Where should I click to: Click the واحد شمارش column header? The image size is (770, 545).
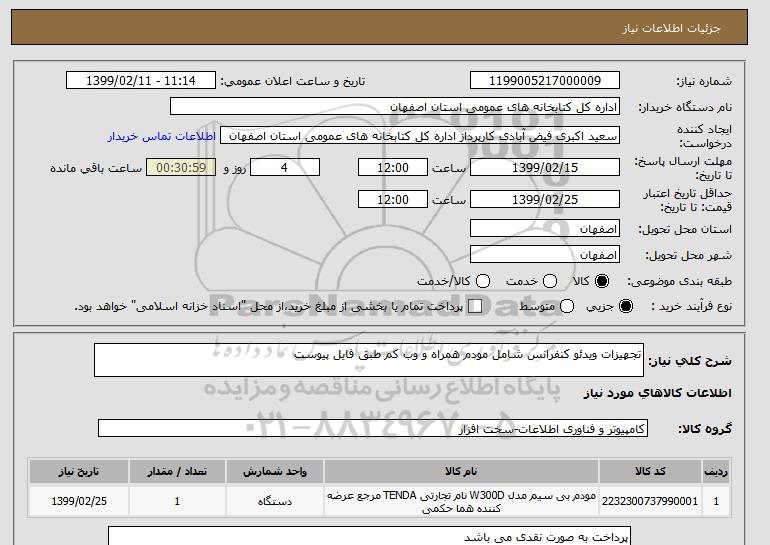click(x=275, y=471)
